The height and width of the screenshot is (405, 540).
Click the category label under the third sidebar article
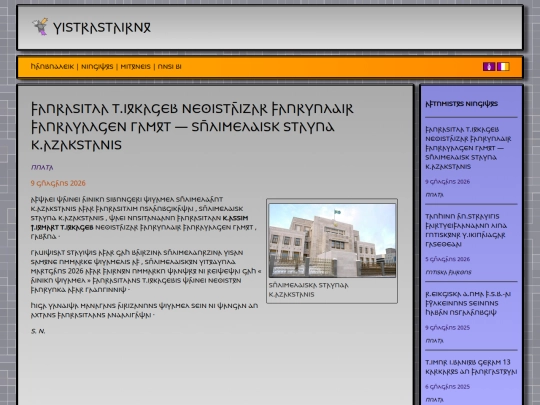pos(434,341)
